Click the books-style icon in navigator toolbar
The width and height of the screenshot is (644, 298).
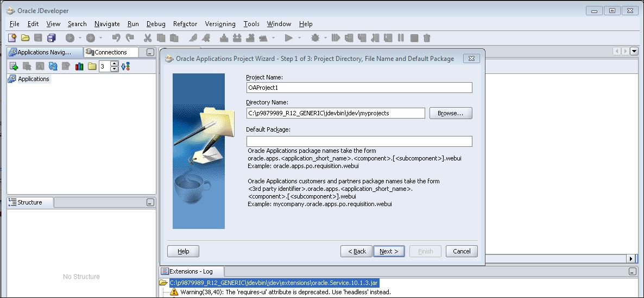[79, 66]
